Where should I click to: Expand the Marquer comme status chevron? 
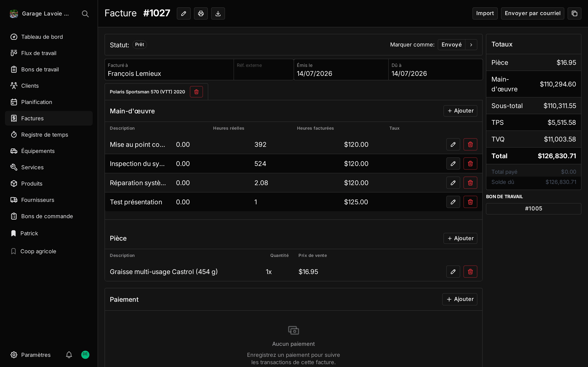click(x=471, y=45)
